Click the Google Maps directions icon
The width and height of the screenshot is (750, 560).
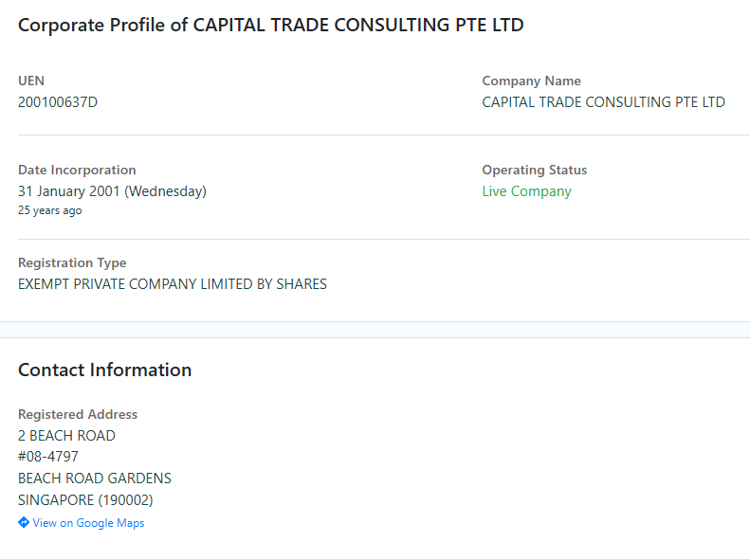tap(24, 523)
